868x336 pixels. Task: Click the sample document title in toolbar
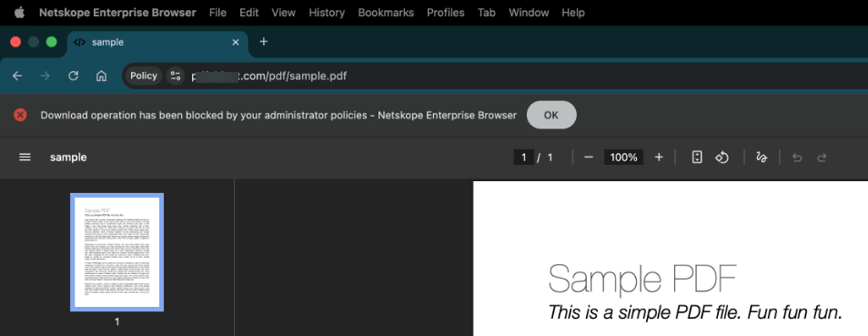pyautogui.click(x=68, y=158)
